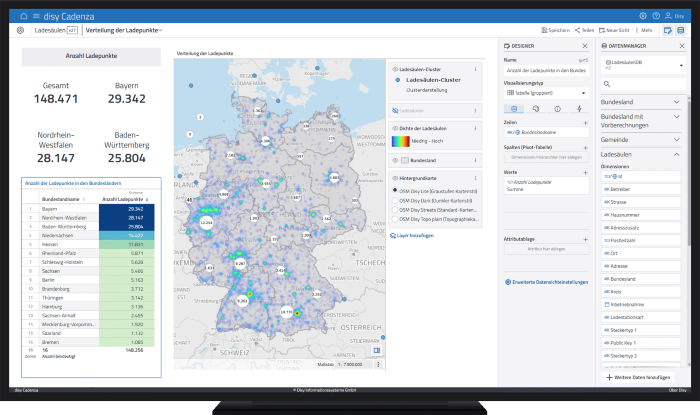Select OSM Disy Topo plain background map

pos(395,219)
